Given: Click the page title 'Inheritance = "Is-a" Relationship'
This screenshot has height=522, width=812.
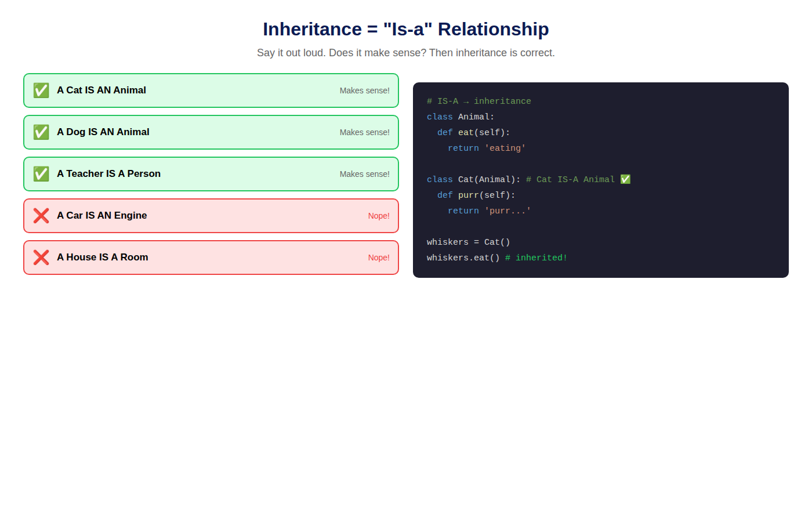Looking at the screenshot, I should (x=406, y=29).
